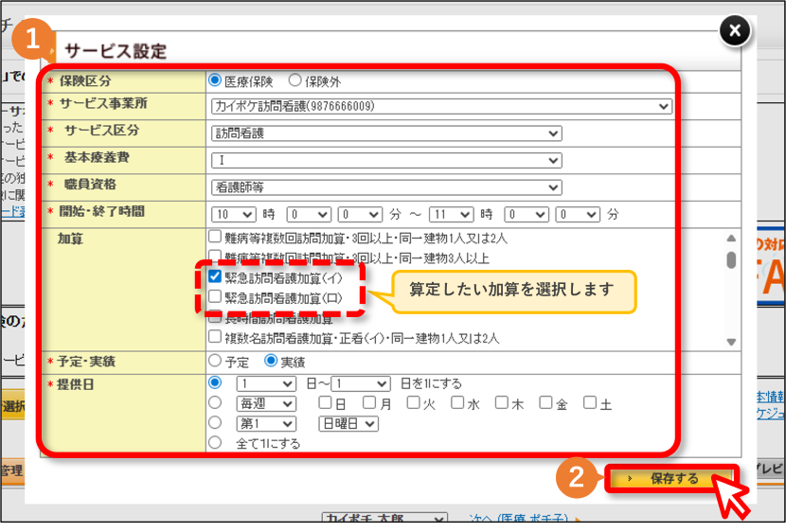Select the 予定 radio button
The width and height of the screenshot is (786, 532).
(x=215, y=361)
